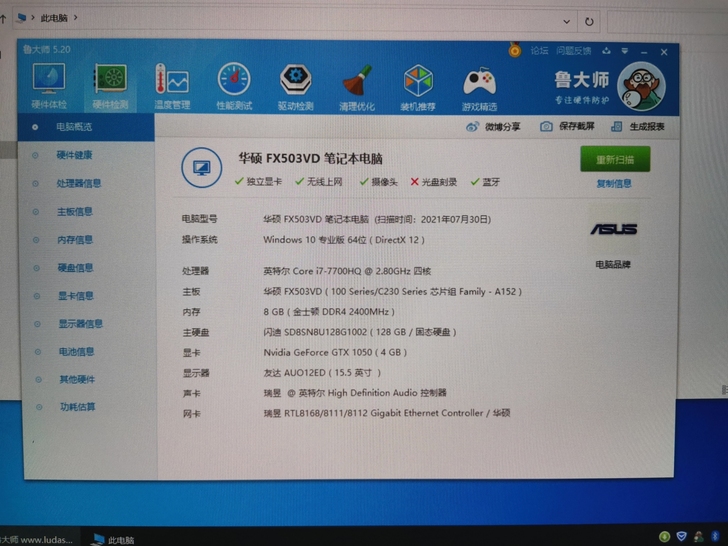Open 问题反馈 feedback link
The height and width of the screenshot is (546, 728).
tap(574, 51)
